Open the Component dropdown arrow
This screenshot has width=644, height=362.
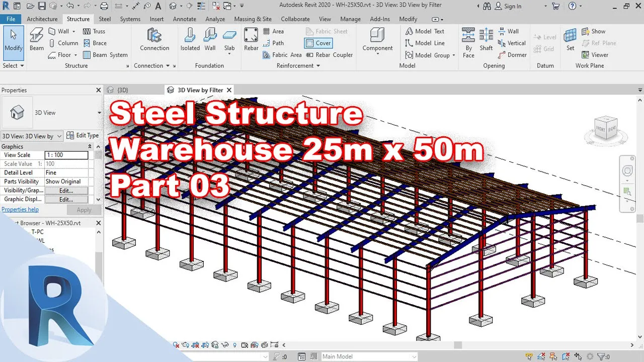click(x=377, y=54)
